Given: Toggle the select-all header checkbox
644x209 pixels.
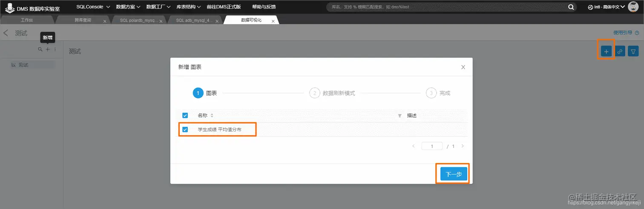Looking at the screenshot, I should click(185, 115).
